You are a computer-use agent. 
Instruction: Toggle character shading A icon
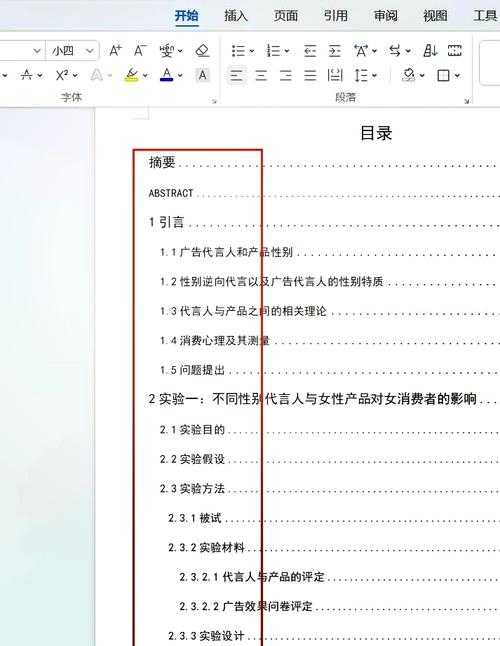(203, 75)
